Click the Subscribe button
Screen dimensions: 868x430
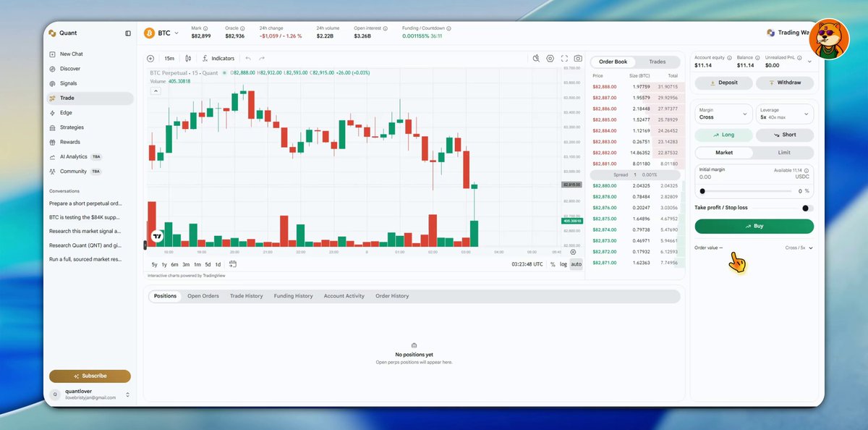click(90, 376)
